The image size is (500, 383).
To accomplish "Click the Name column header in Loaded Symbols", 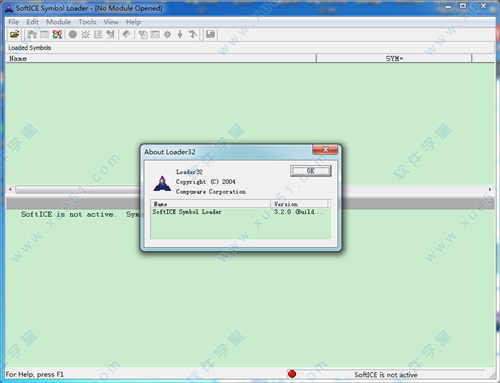I will (x=161, y=58).
